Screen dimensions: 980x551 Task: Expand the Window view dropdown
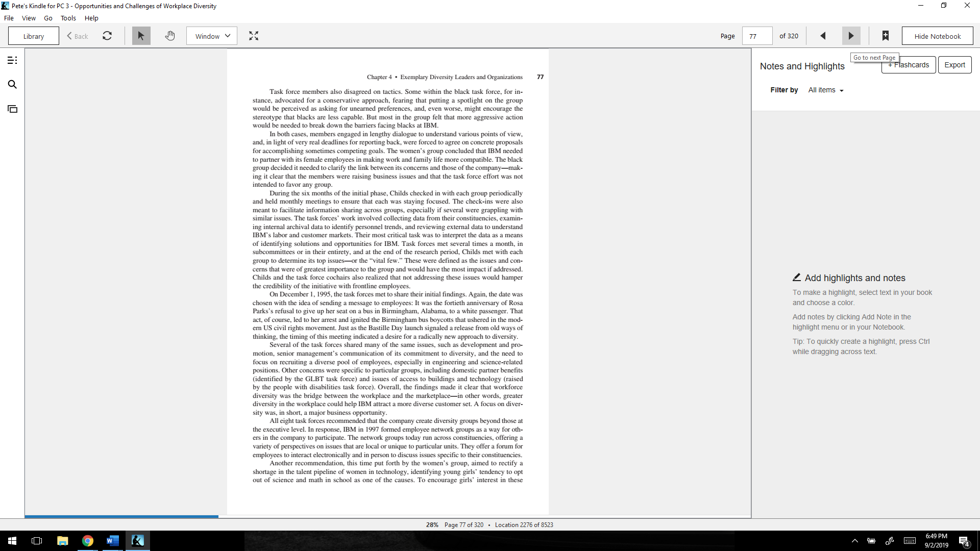tap(212, 36)
